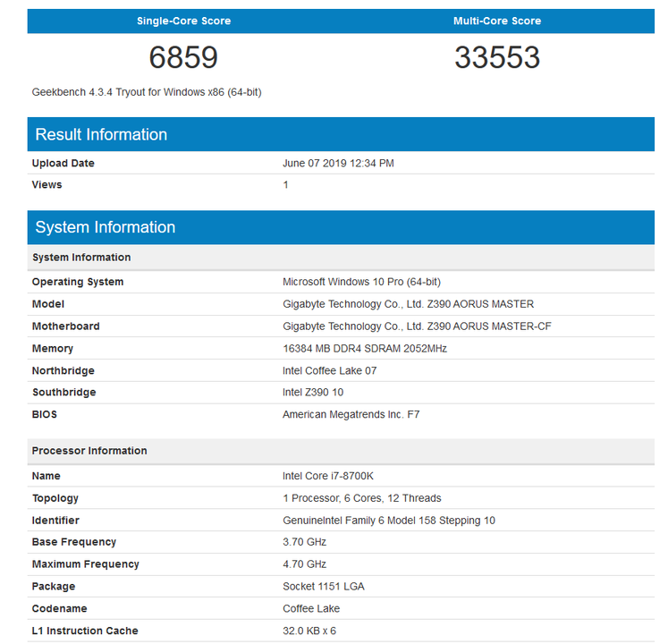The image size is (668, 644).
Task: Select 16384 MB DDR4 SDRAM 2052MHz value
Action: tap(365, 349)
